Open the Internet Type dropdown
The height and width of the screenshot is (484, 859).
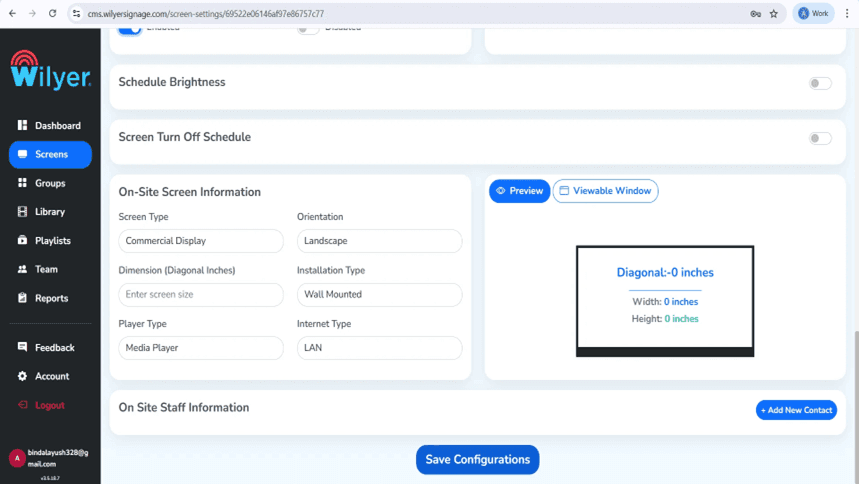(380, 348)
